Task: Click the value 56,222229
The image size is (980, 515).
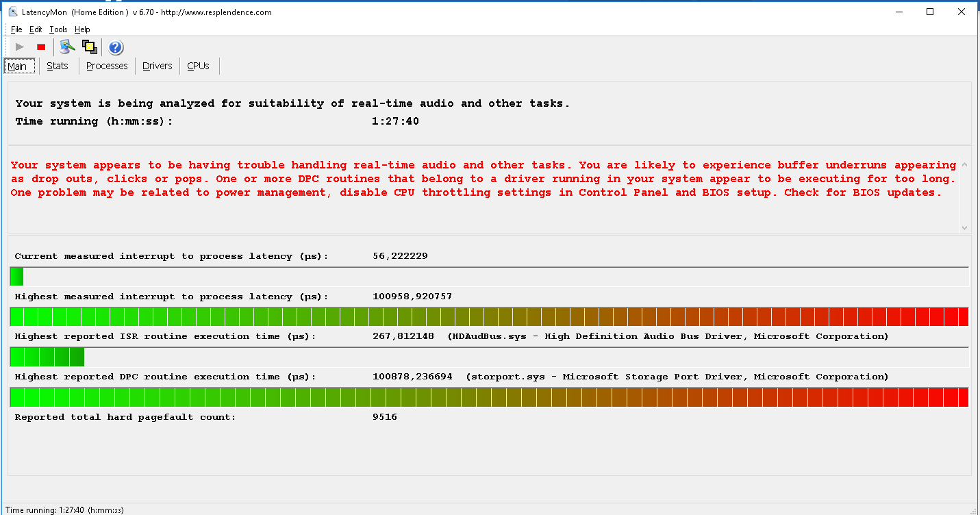Action: (x=401, y=256)
